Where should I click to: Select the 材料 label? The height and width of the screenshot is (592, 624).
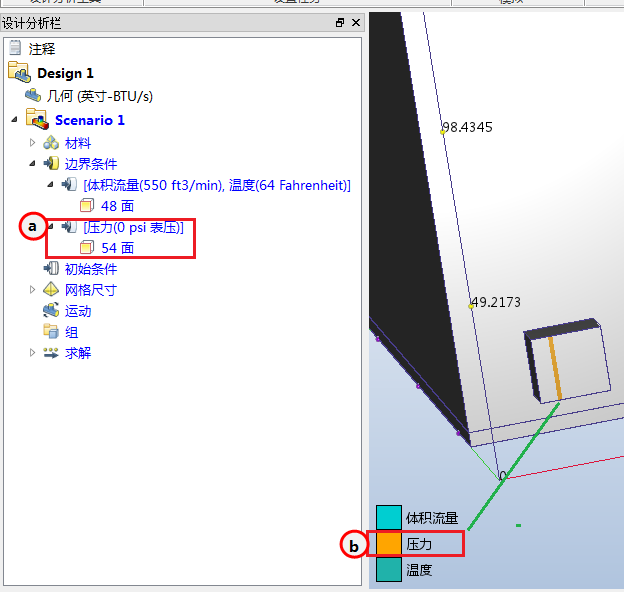(78, 143)
